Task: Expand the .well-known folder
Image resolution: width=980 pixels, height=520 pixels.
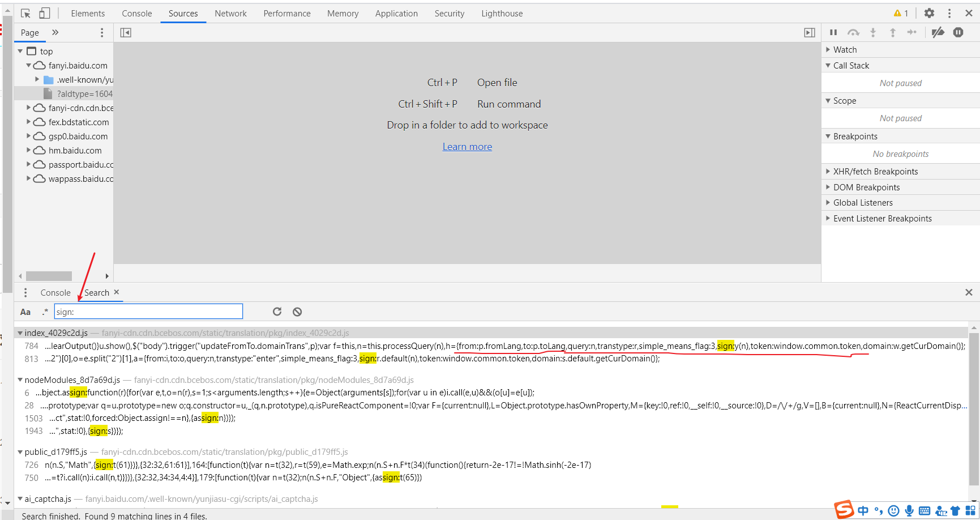Action: tap(37, 79)
